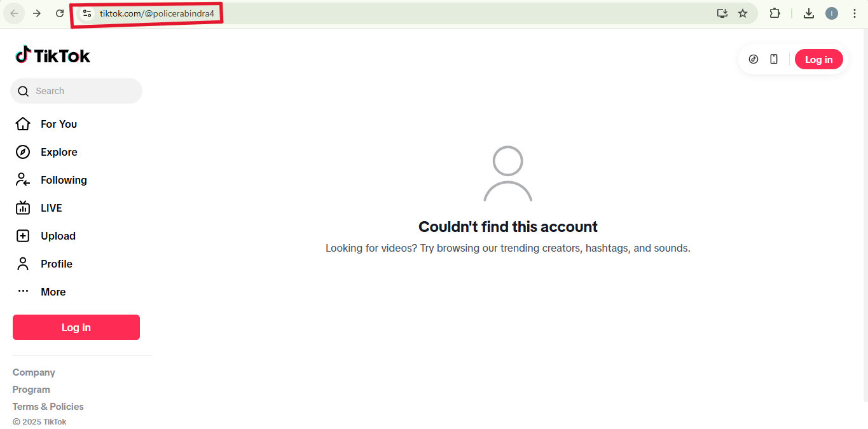Click the TikTok logo

(x=53, y=55)
